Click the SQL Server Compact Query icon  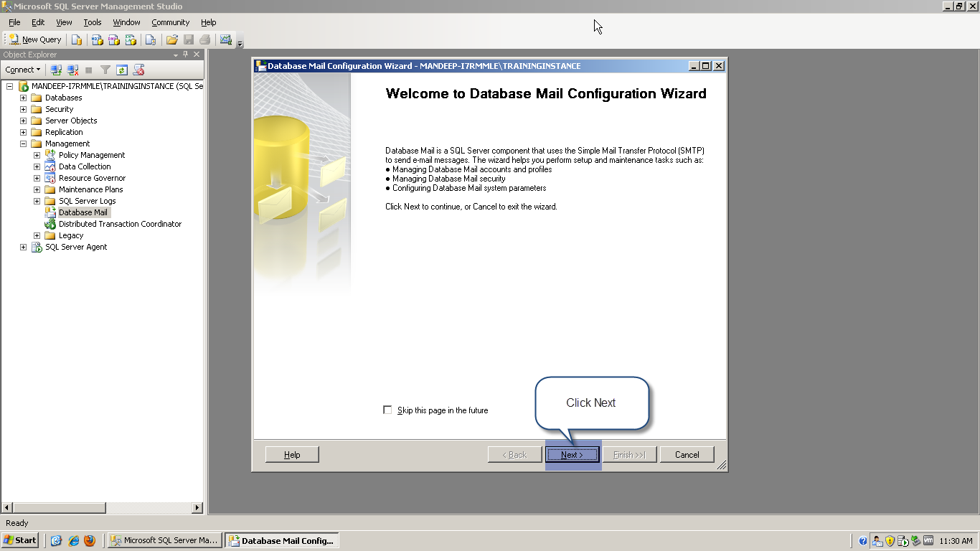(150, 39)
